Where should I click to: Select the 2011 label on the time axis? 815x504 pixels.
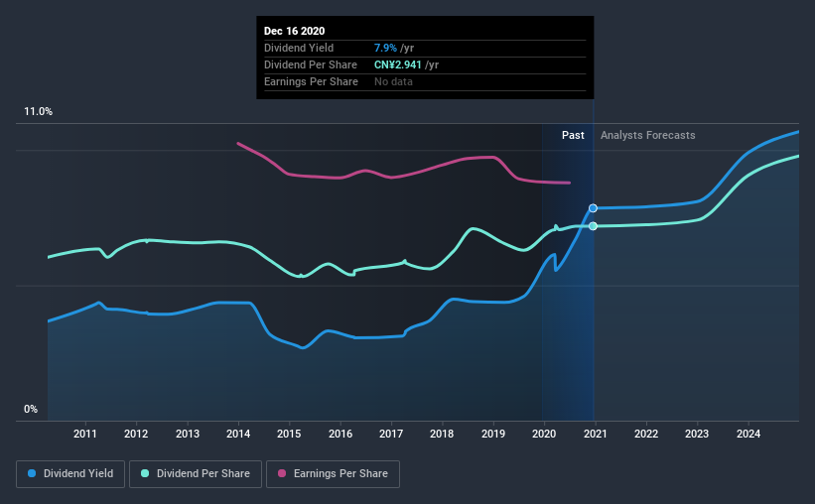click(84, 434)
